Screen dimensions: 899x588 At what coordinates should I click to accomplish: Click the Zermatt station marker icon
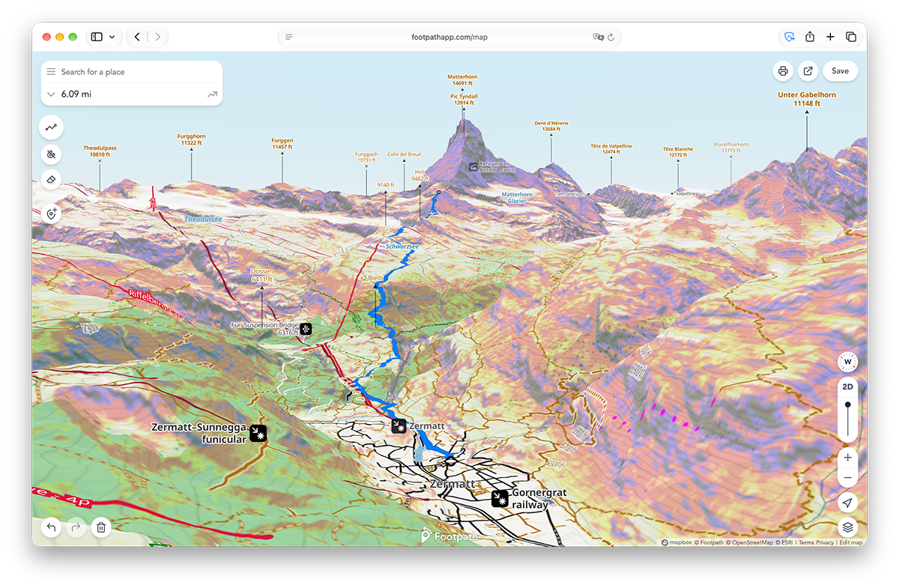399,425
